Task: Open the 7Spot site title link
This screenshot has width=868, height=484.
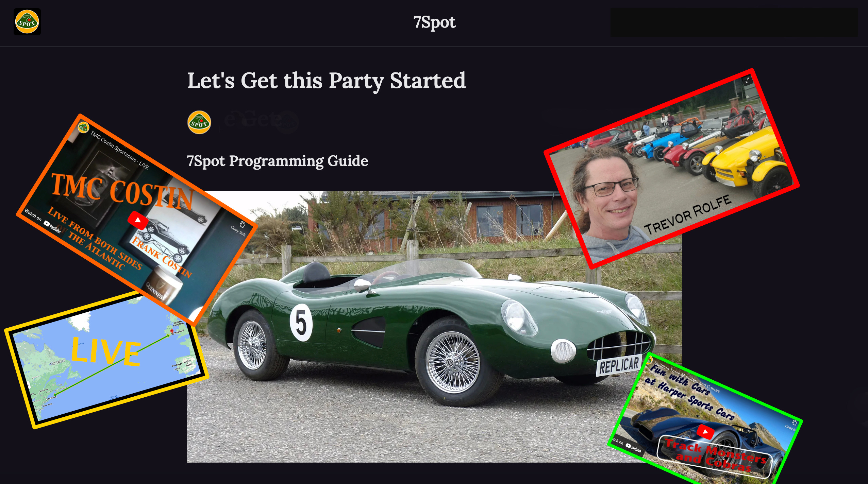Action: [x=434, y=22]
